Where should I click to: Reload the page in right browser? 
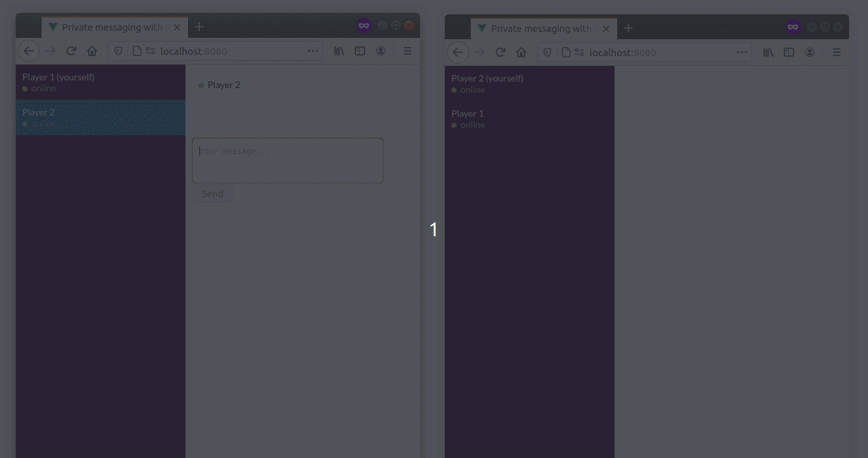(500, 52)
